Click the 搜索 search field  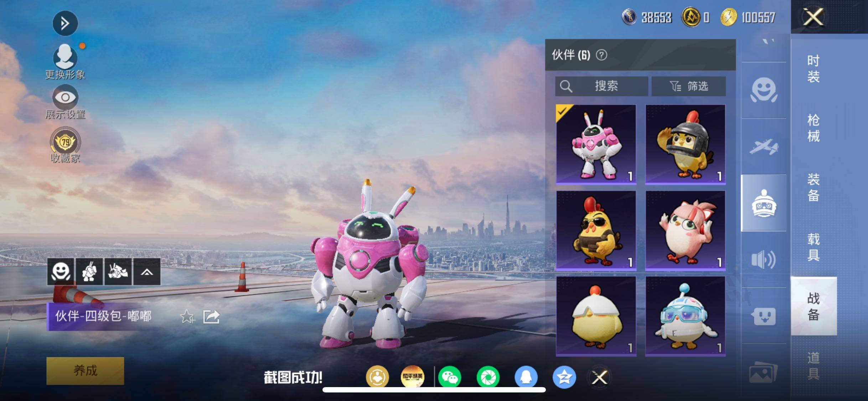(x=601, y=86)
